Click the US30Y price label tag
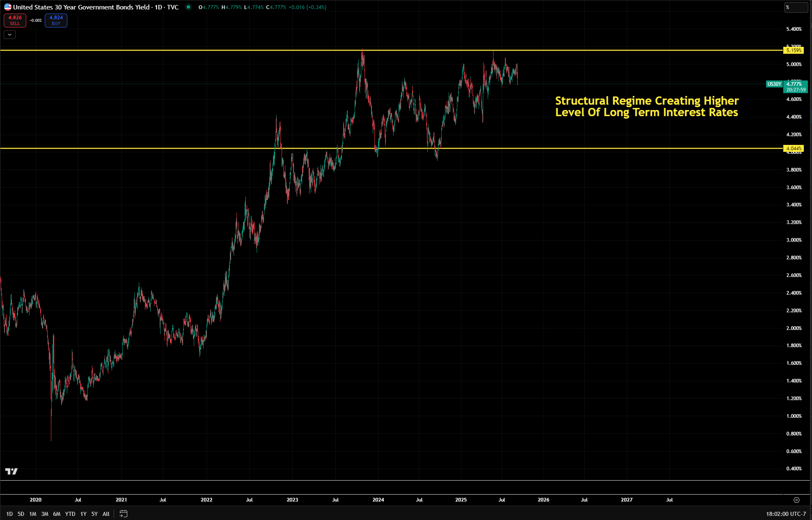This screenshot has width=812, height=520. pos(774,84)
